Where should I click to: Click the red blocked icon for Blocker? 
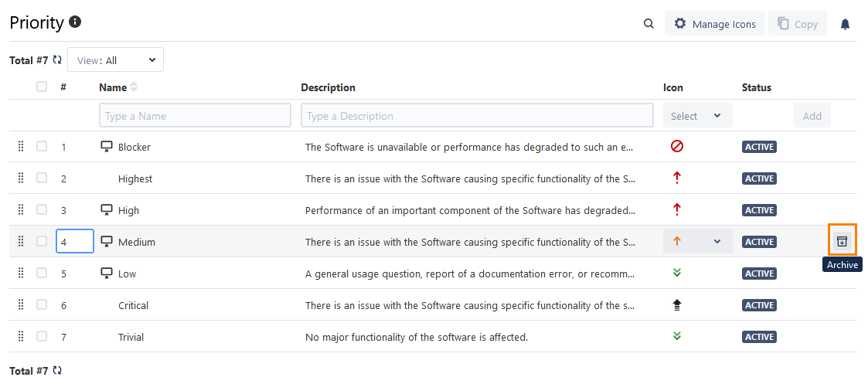pos(676,146)
